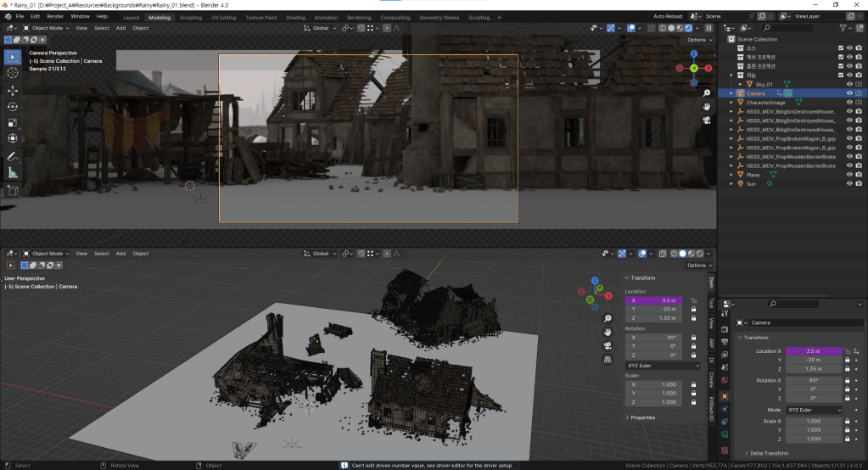Click the Options button in top viewport
Screen dimensions: 868x470
tap(697, 40)
